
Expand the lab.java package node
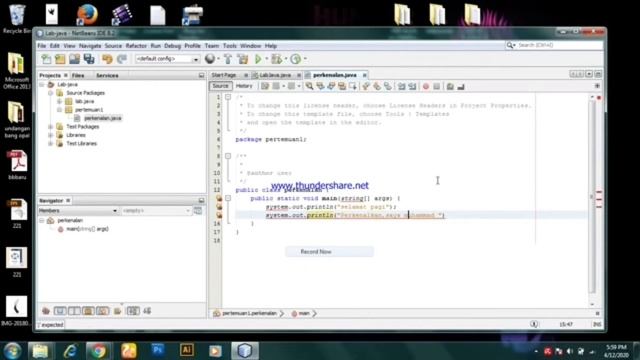pyautogui.click(x=59, y=101)
